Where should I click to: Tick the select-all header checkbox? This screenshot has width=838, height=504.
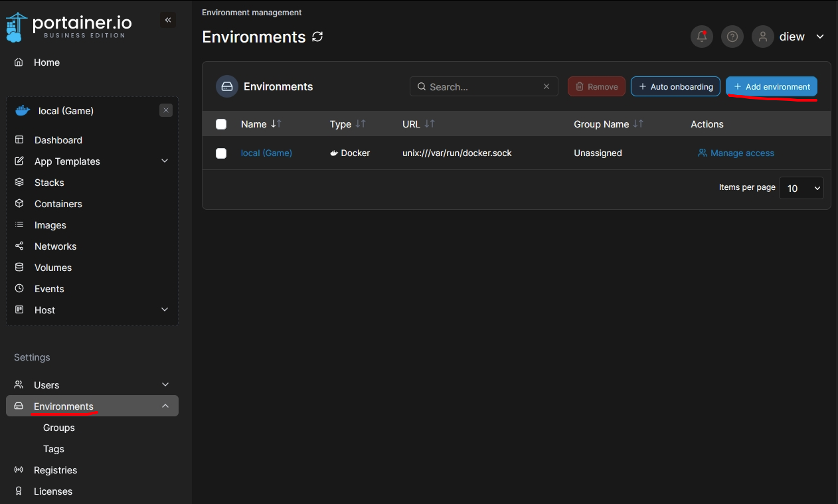(x=221, y=124)
